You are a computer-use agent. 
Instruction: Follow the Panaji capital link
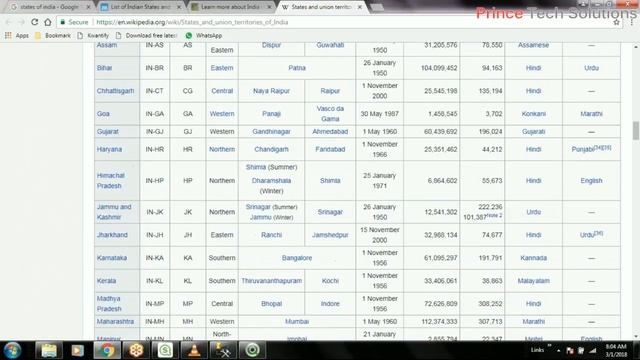coord(271,113)
